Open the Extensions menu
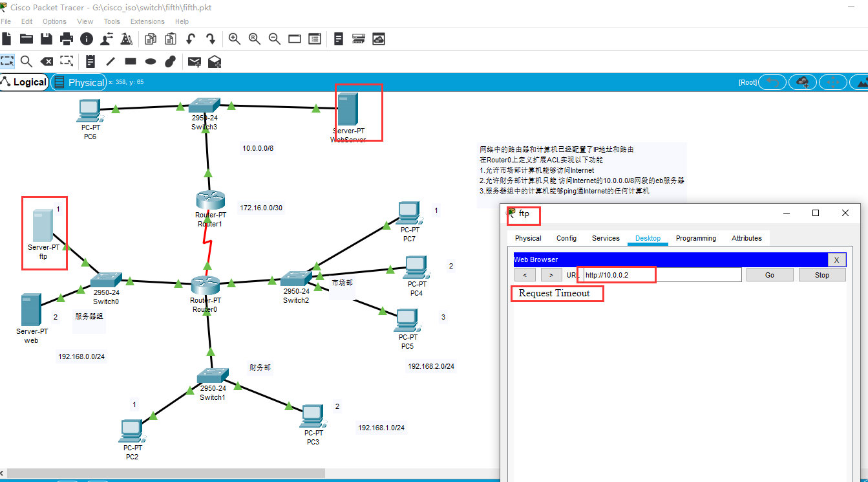The image size is (868, 482). click(x=147, y=21)
